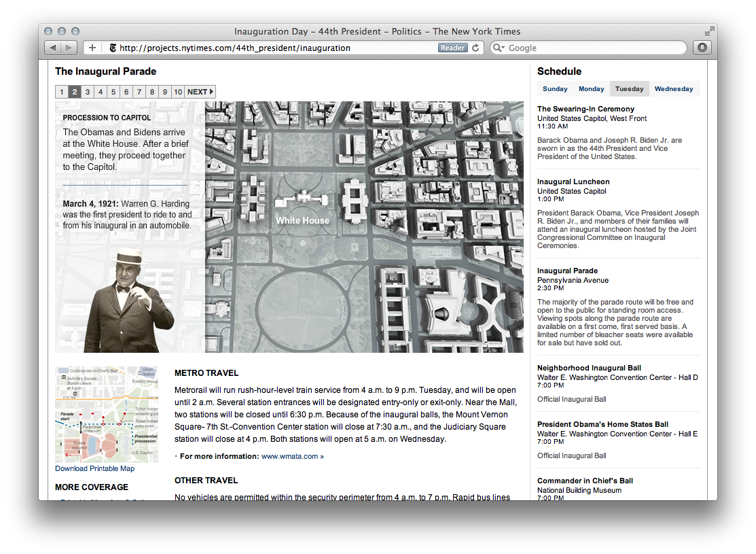Click the Download Printable Map link
Viewport: 756px width, 554px height.
pyautogui.click(x=95, y=468)
